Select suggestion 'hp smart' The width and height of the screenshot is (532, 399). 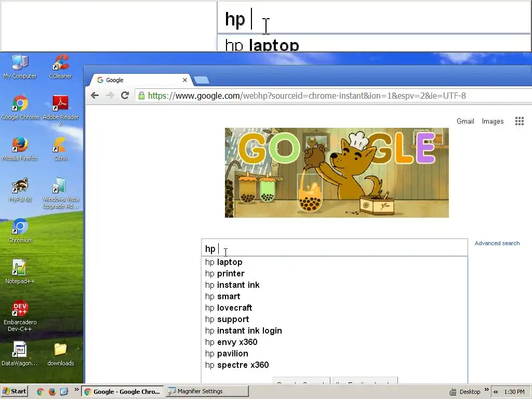(x=334, y=297)
